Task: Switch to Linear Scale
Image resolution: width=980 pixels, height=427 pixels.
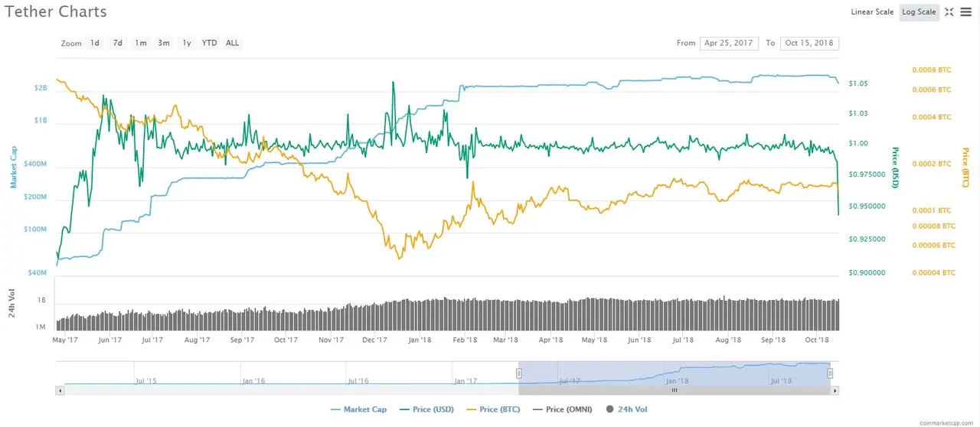Action: coord(872,11)
